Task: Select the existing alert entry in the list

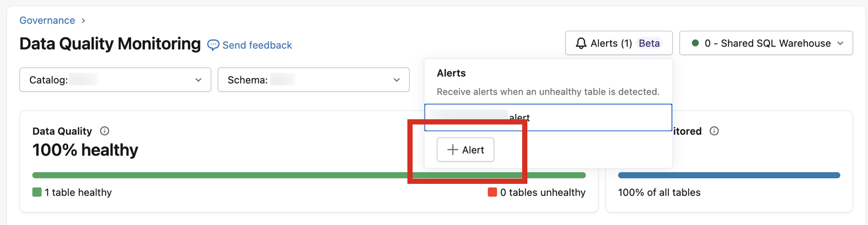Action: [548, 117]
